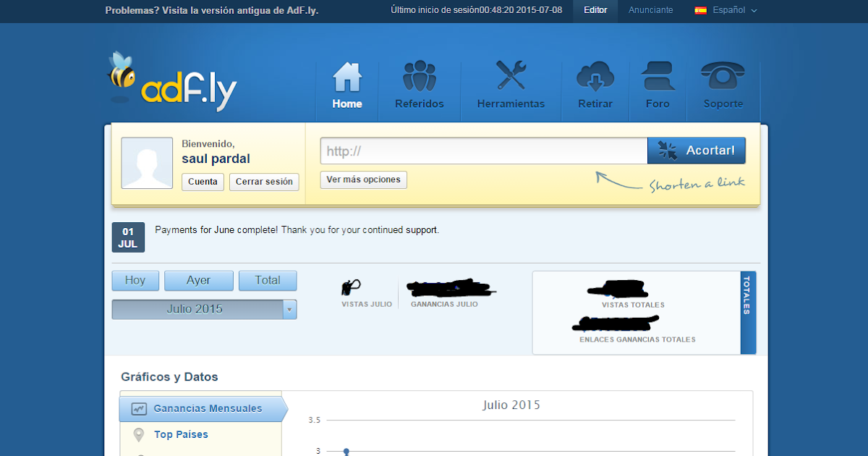
Task: Click the Acortar! button
Action: tap(697, 151)
